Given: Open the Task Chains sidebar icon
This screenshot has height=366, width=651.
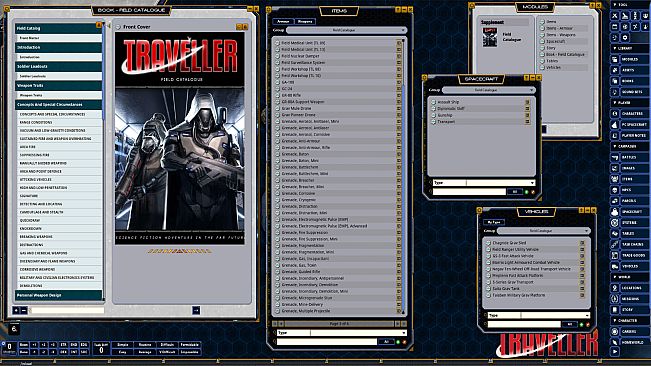Looking at the screenshot, I should tap(615, 244).
